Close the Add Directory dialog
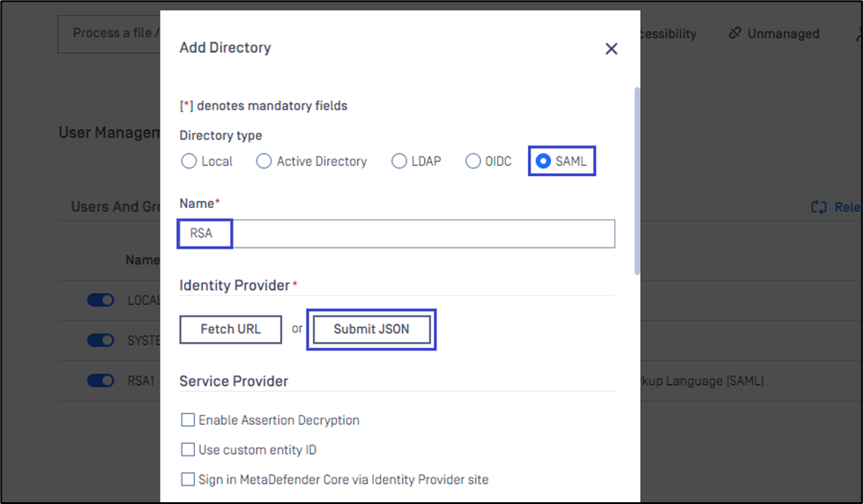Screen dimensions: 863x504 [611, 49]
